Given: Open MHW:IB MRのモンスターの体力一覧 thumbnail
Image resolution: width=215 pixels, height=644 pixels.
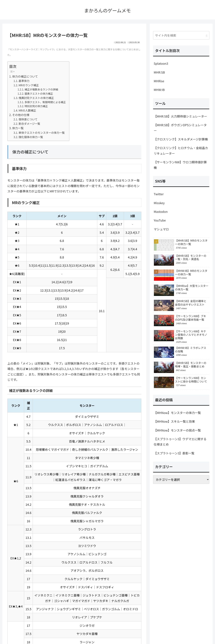Looking at the screenshot, I should 164,275.
